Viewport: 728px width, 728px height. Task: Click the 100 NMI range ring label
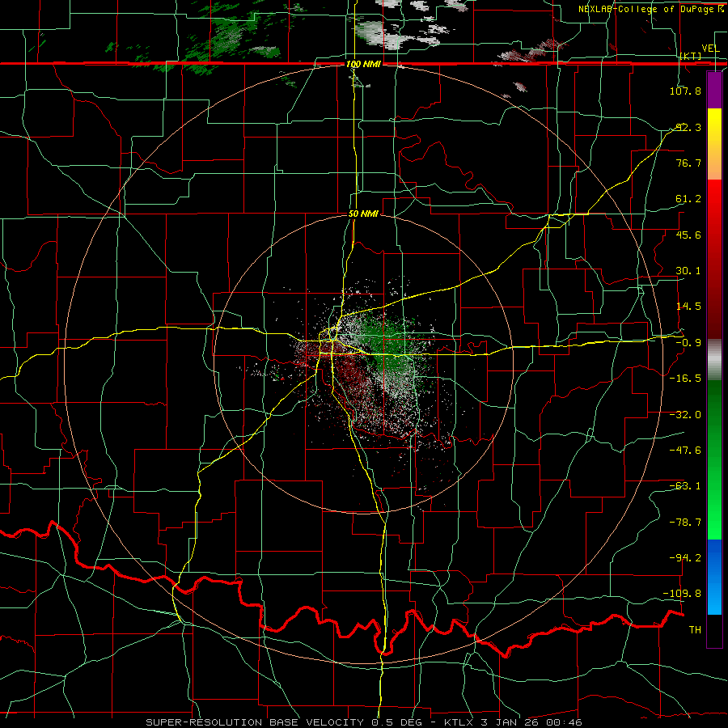[363, 64]
